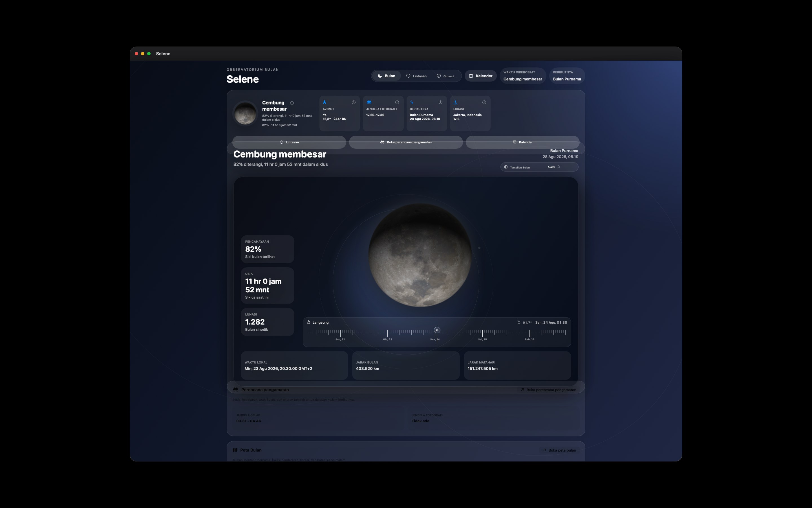Click the small moon thumbnail in summary card

point(245,113)
